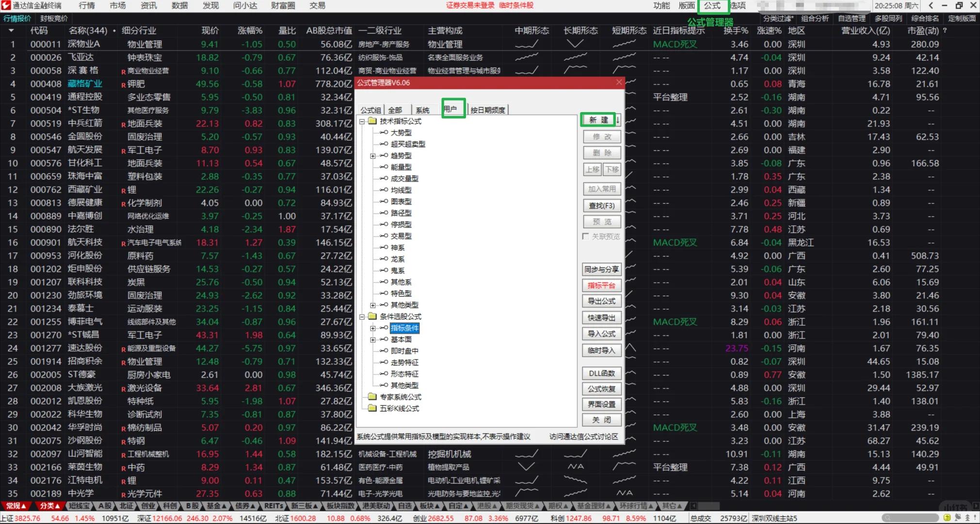Screen dimensions: 980x524
Task: Click the 导出公式 button
Action: click(602, 301)
